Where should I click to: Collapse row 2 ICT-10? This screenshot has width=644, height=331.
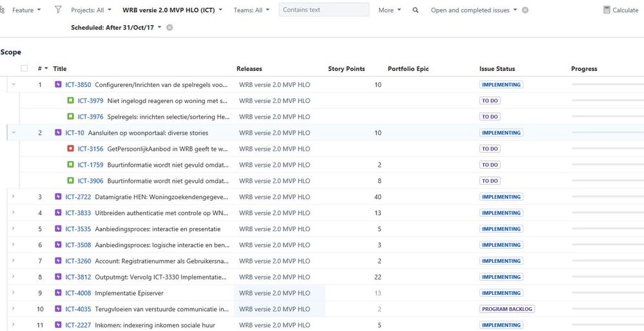(x=13, y=132)
